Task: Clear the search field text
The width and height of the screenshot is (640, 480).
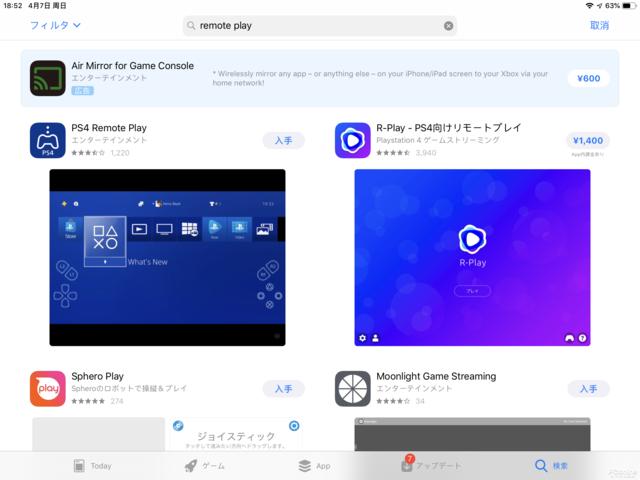Action: click(448, 26)
